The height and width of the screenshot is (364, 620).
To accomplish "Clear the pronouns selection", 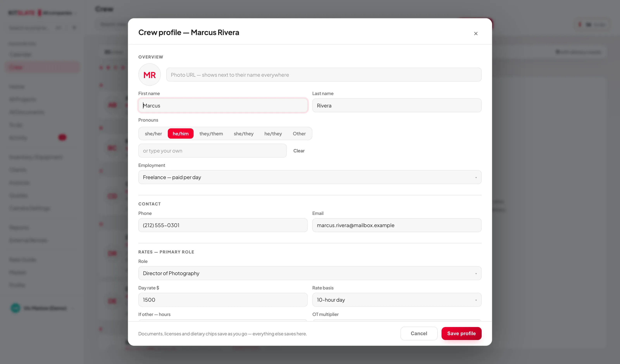I will [299, 151].
